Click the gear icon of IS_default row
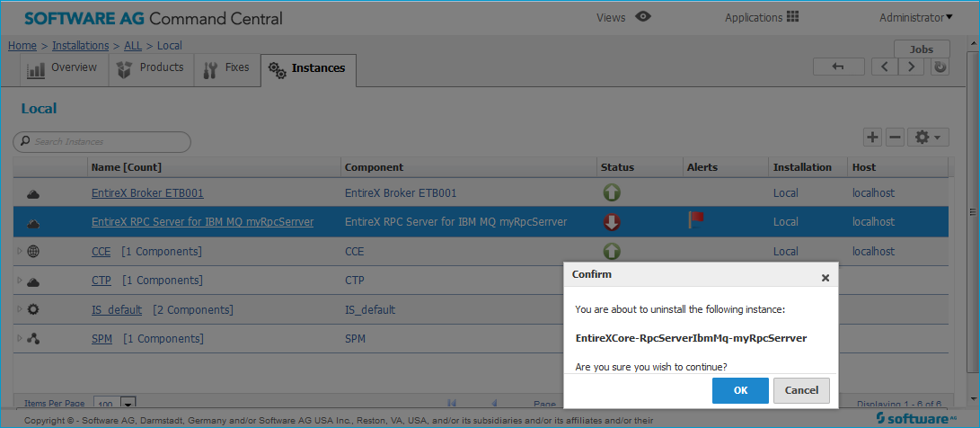Image resolution: width=980 pixels, height=428 pixels. coord(34,309)
